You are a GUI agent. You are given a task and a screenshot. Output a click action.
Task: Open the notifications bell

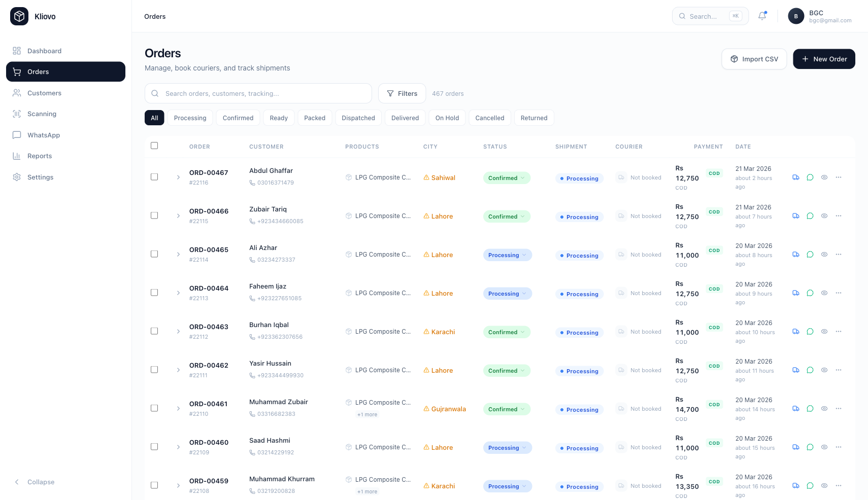(762, 16)
